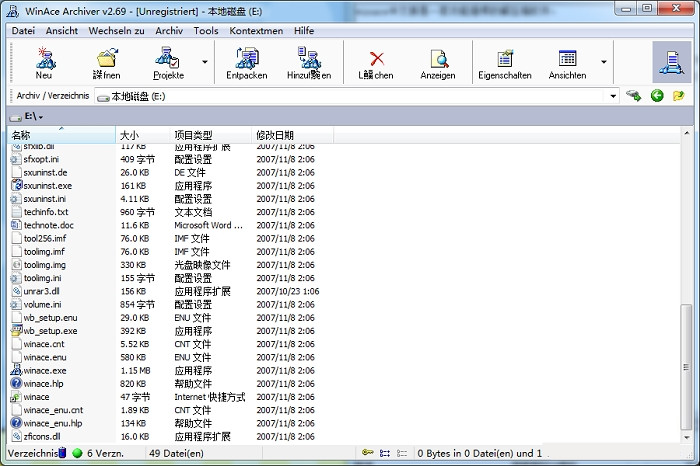Viewport: 700px width, 466px height.
Task: Click the 49 Datei(en) status bar entry
Action: (x=176, y=453)
